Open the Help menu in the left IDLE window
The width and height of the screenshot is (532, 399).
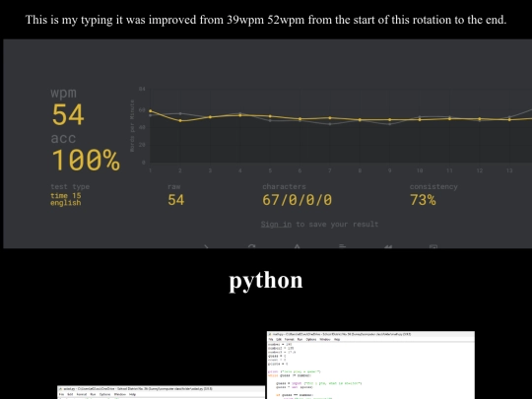click(132, 394)
